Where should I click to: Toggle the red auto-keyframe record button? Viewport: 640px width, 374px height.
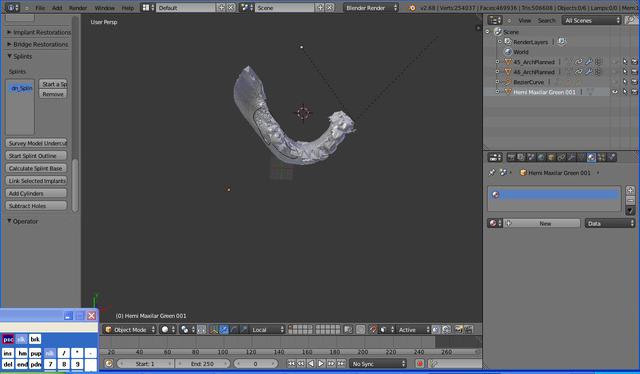click(x=420, y=363)
